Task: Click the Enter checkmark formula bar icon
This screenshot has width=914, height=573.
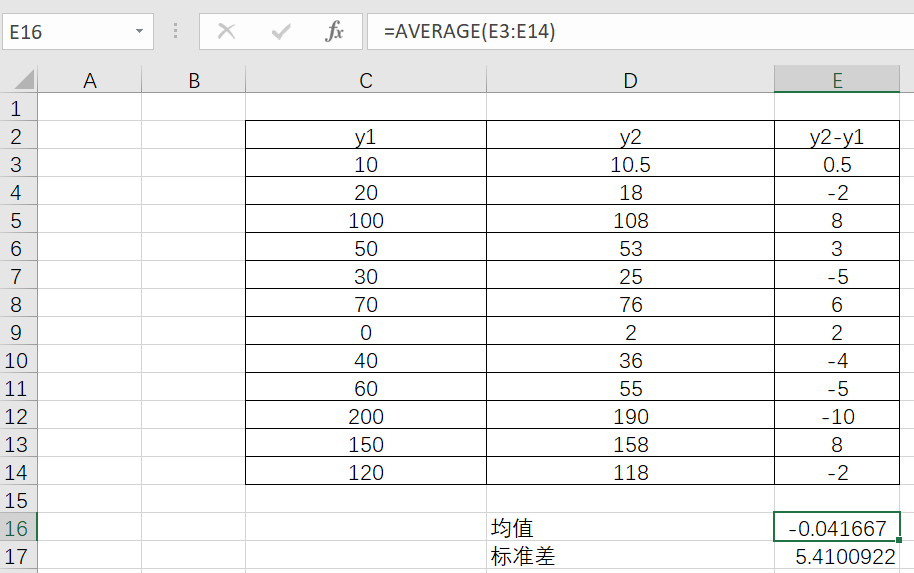Action: tap(281, 31)
